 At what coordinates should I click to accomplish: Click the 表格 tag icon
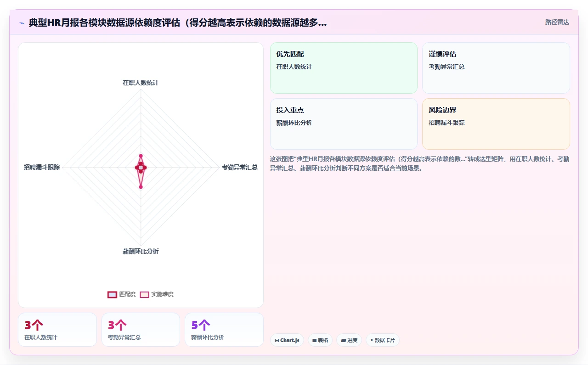pyautogui.click(x=314, y=341)
